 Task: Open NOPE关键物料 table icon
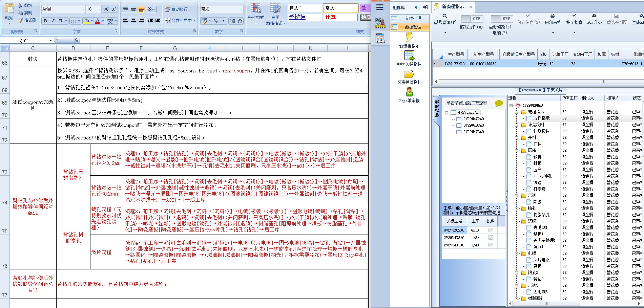click(x=409, y=56)
